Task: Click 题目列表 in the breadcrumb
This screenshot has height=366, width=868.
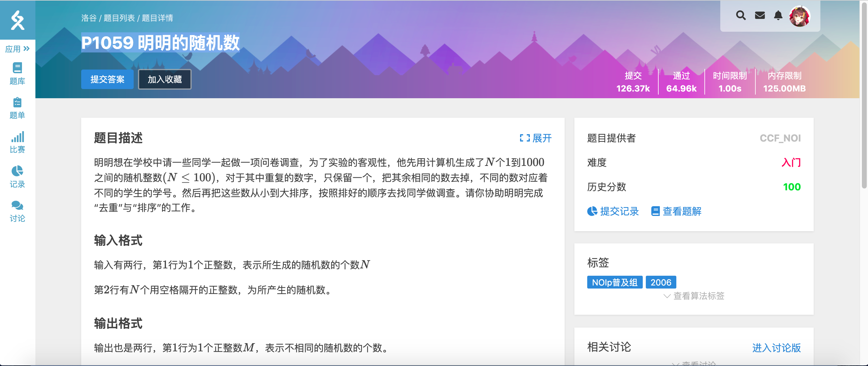Action: [119, 17]
